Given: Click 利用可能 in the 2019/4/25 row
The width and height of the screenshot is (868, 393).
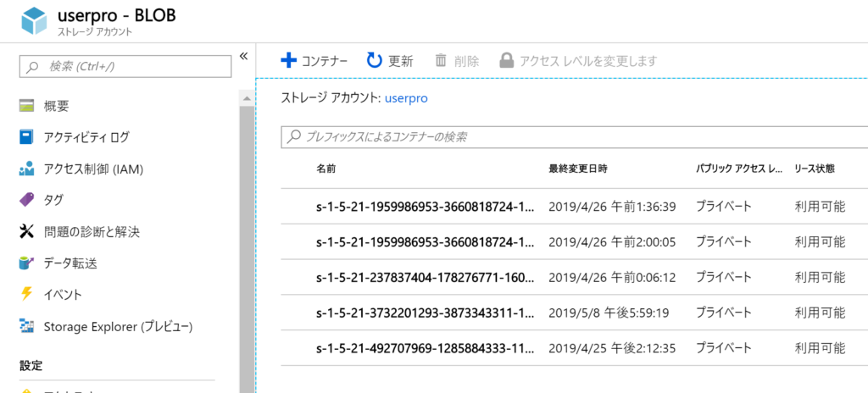Looking at the screenshot, I should tap(820, 348).
